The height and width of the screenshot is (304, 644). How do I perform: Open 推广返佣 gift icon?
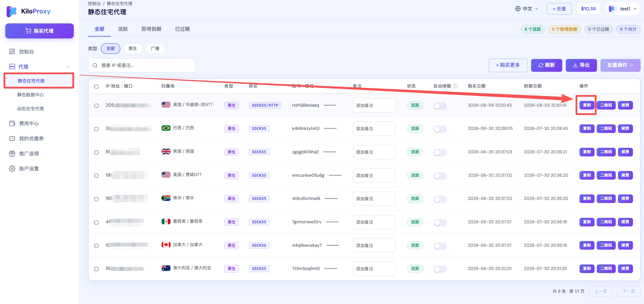click(x=12, y=154)
